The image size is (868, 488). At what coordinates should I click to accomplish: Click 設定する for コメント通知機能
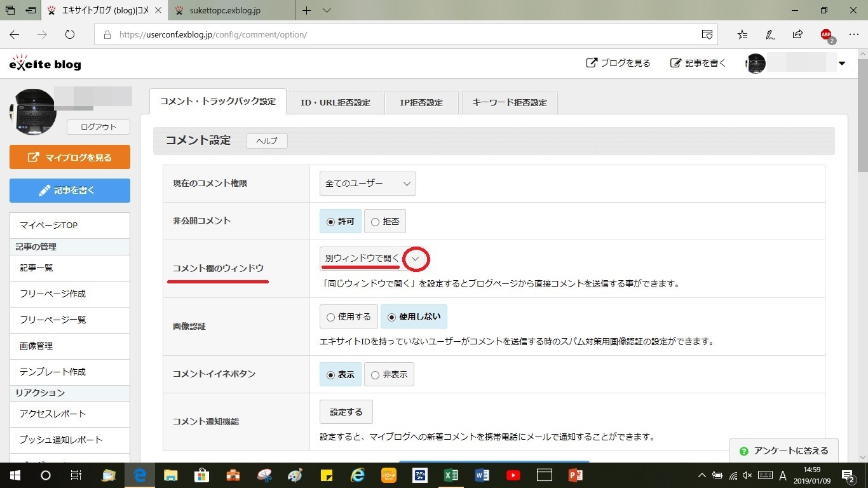click(346, 412)
